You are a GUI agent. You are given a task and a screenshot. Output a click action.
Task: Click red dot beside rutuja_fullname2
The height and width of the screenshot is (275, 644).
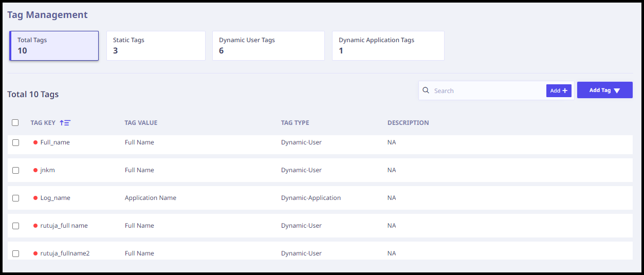click(x=35, y=253)
